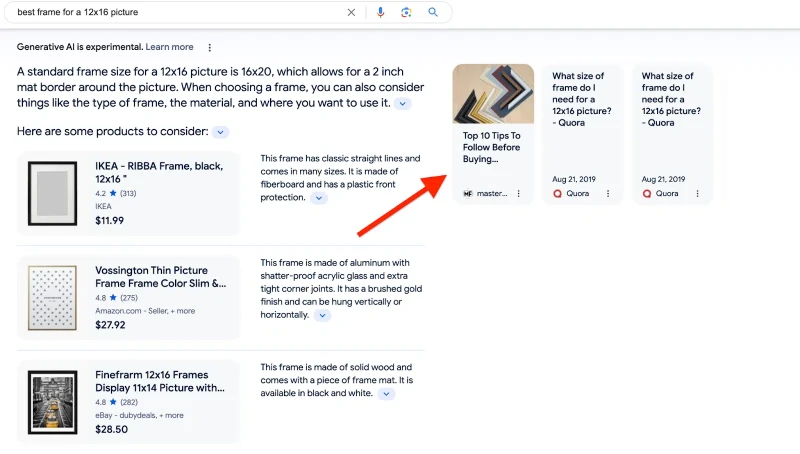Click the IKEA seller name under the rating
800x454 pixels.
tap(103, 207)
